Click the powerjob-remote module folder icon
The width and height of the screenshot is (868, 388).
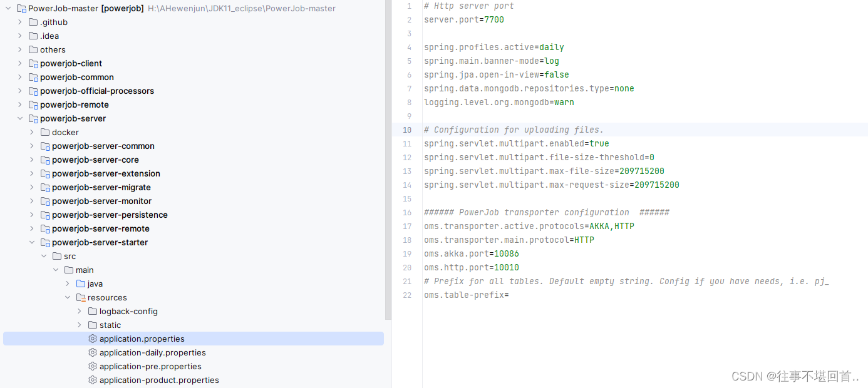click(33, 105)
